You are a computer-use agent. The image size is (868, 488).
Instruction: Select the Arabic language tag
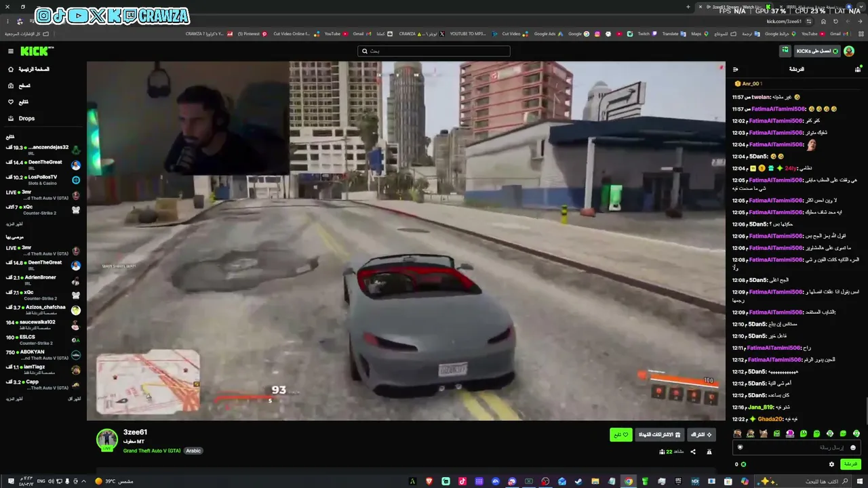click(x=193, y=451)
